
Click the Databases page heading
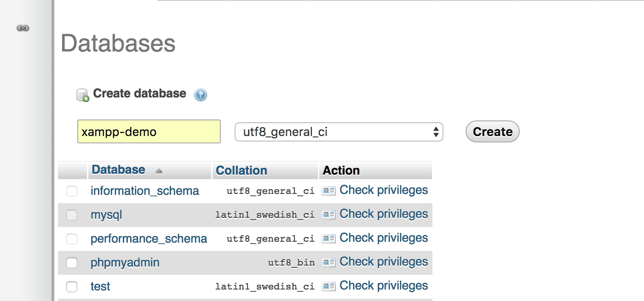(118, 43)
